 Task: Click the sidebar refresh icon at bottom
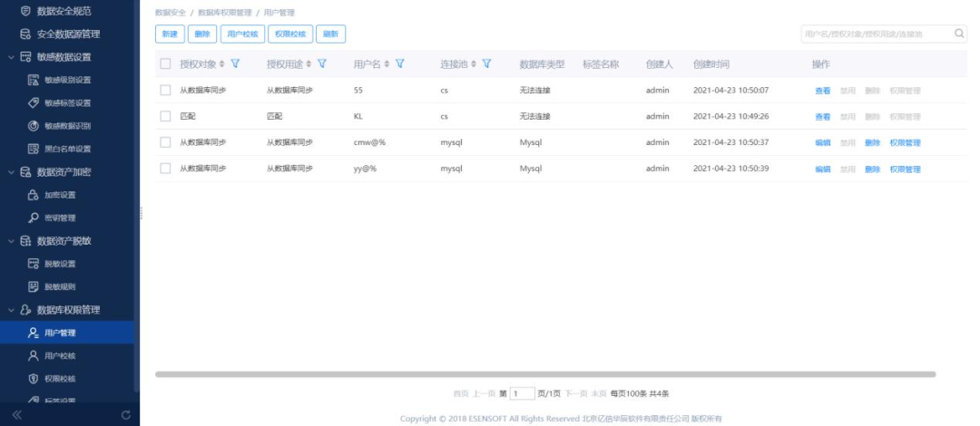tap(125, 415)
